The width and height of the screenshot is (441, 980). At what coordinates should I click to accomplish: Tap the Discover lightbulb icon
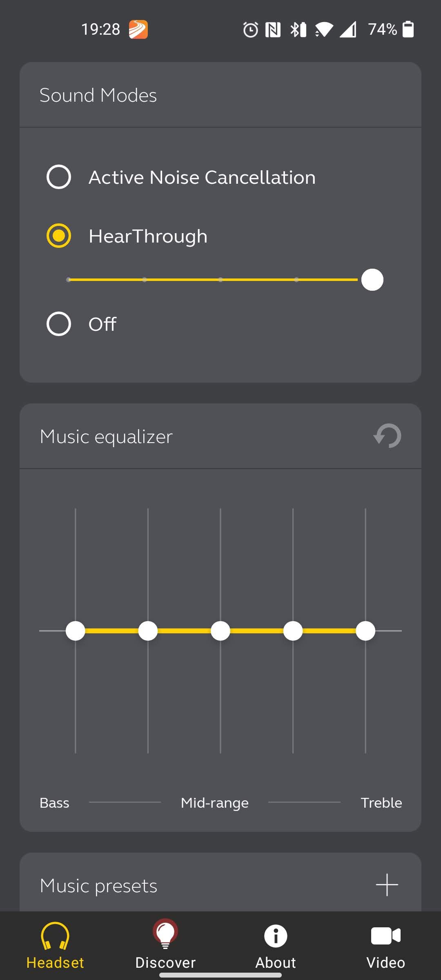[165, 934]
